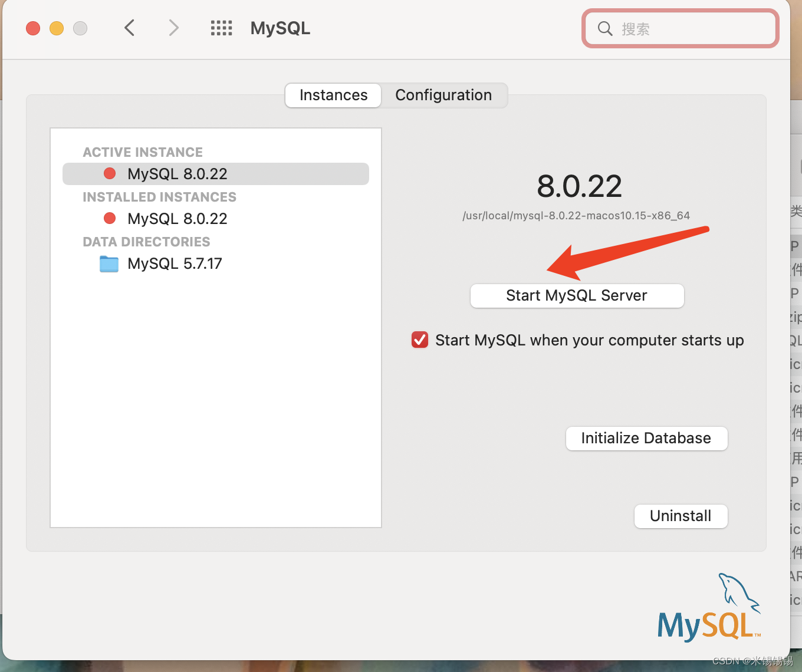
Task: Select the highlighted active MySQL 8.0.22 instance
Action: click(x=177, y=173)
